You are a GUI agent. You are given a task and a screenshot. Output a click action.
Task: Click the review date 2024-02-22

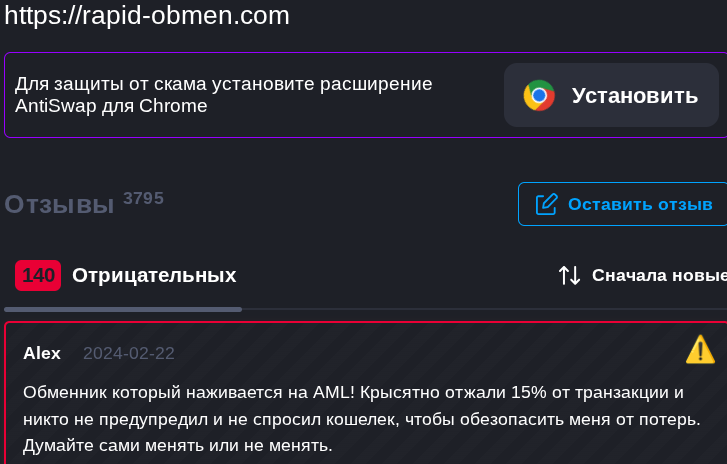(x=129, y=353)
